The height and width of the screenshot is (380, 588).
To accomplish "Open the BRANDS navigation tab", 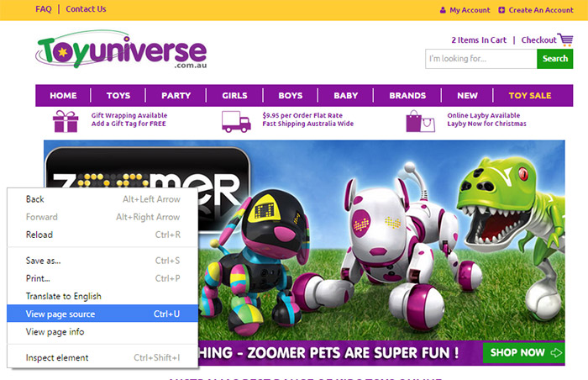I will 407,95.
